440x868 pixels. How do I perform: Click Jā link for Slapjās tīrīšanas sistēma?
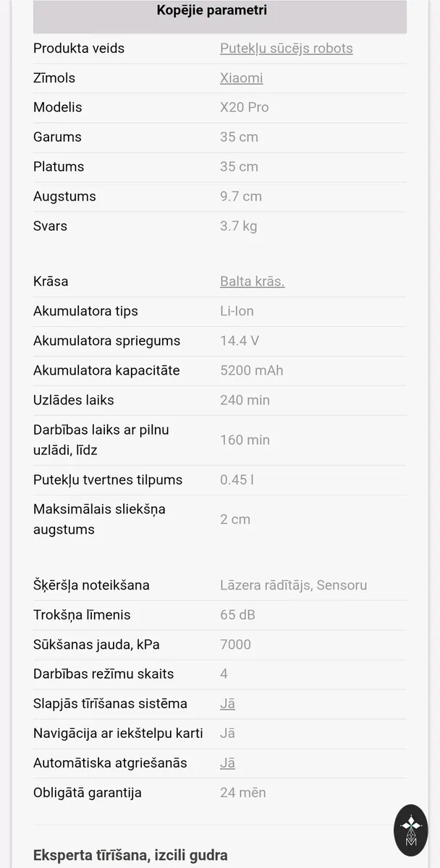pyautogui.click(x=228, y=704)
